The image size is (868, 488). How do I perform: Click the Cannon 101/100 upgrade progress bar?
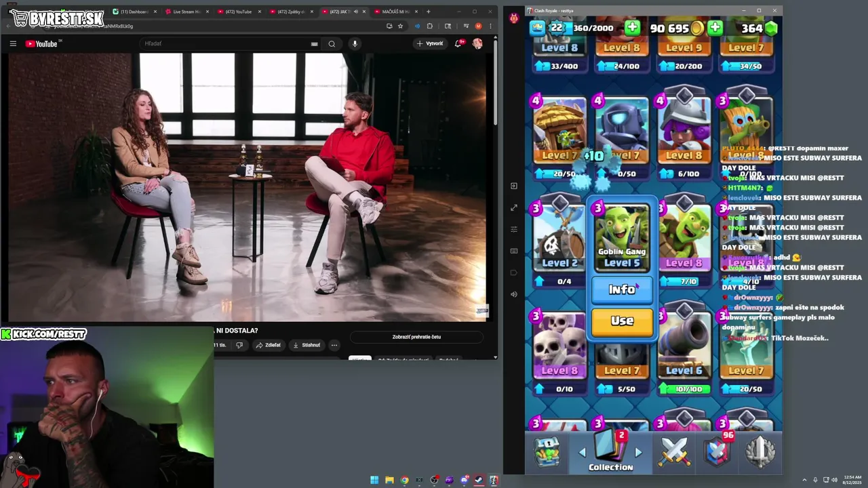684,389
